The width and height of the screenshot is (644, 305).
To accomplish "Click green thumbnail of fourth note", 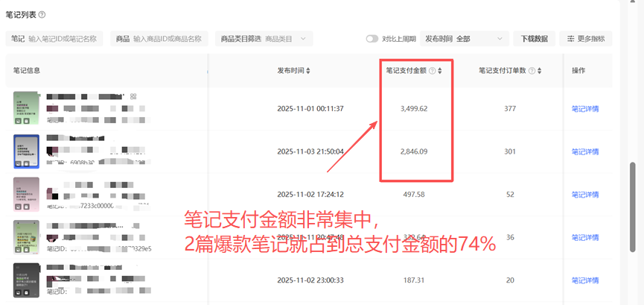I will 26,237.
